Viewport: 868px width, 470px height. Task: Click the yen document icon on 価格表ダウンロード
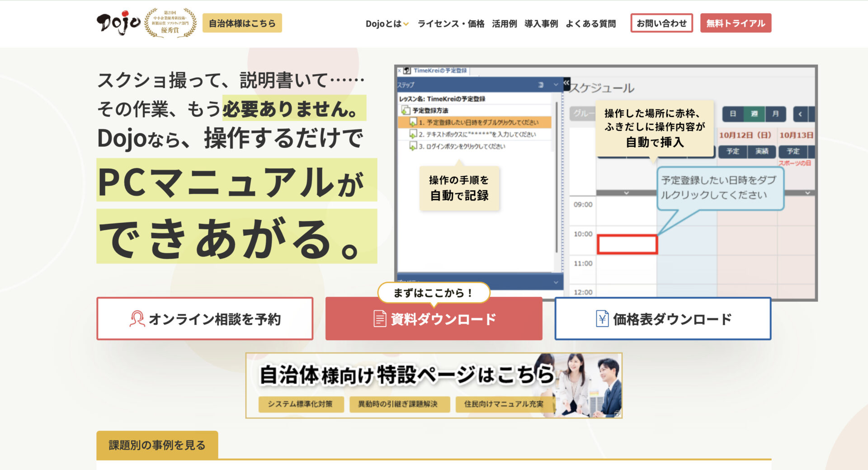pos(602,318)
